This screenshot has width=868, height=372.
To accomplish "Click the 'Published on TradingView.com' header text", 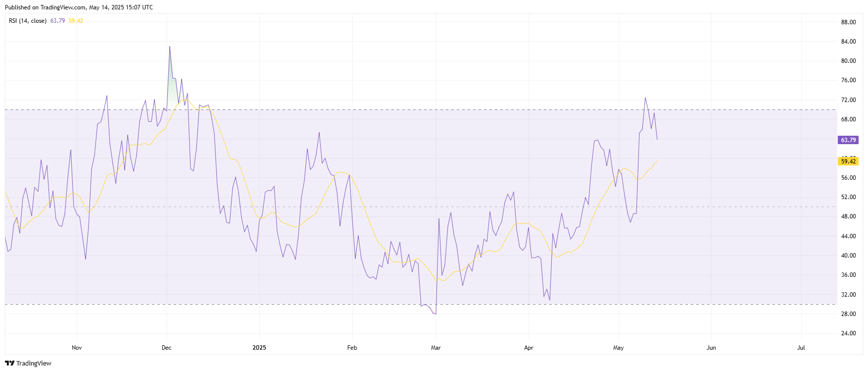I will coord(79,7).
